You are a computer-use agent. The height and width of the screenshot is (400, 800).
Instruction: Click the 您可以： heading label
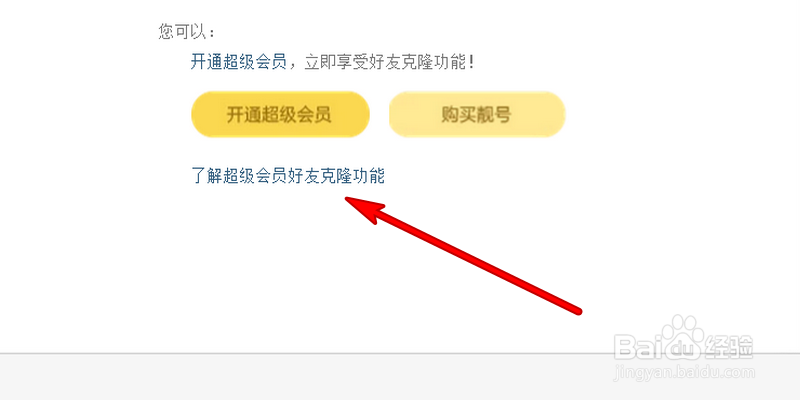click(x=187, y=32)
